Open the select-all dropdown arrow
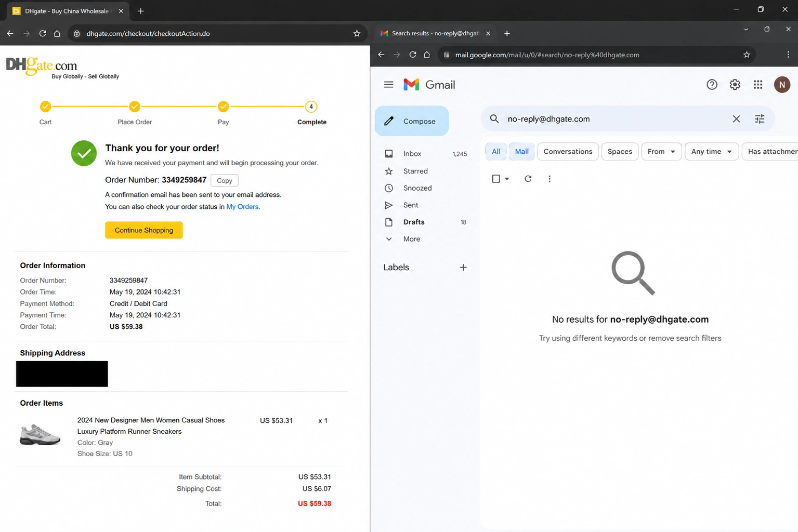 pyautogui.click(x=507, y=179)
